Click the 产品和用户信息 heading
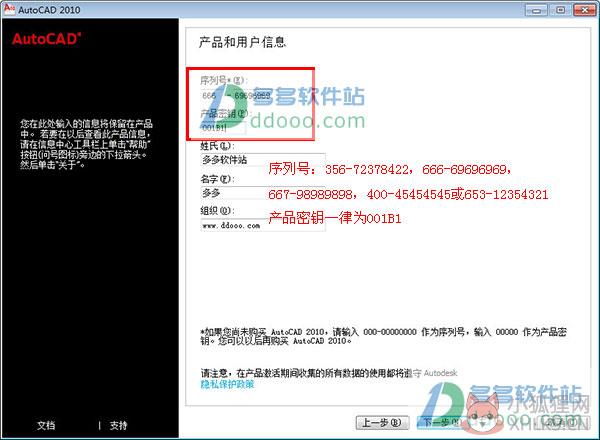Screen dimensions: 600x440 point(243,42)
